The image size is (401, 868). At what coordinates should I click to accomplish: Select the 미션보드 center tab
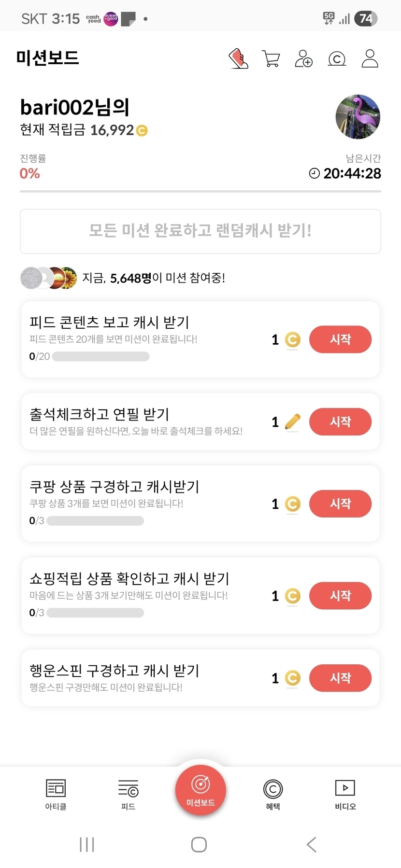click(200, 790)
